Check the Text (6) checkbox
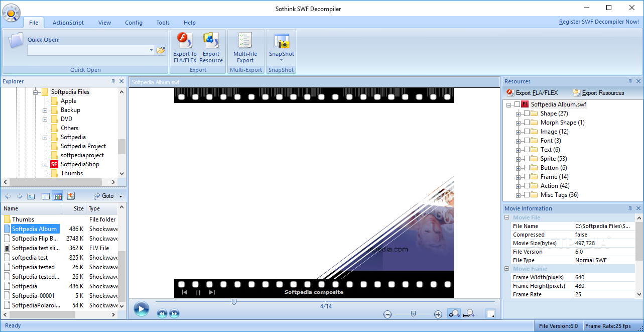Image resolution: width=644 pixels, height=332 pixels. coord(527,150)
